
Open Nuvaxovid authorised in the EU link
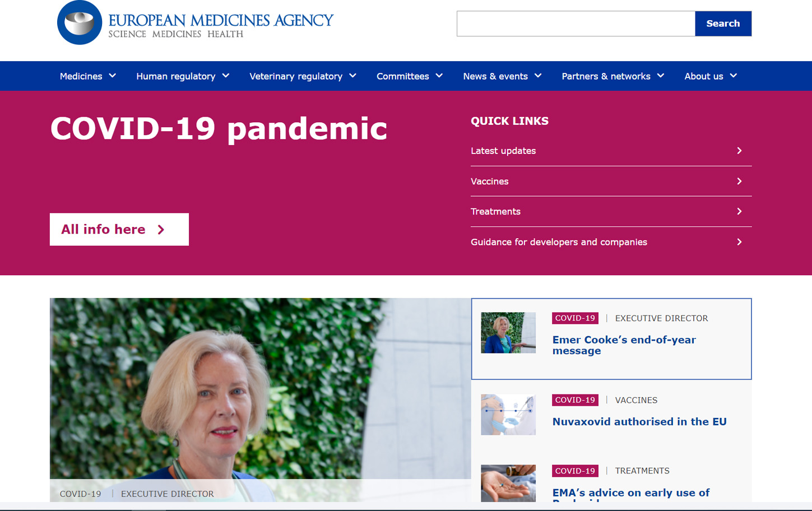pos(639,421)
